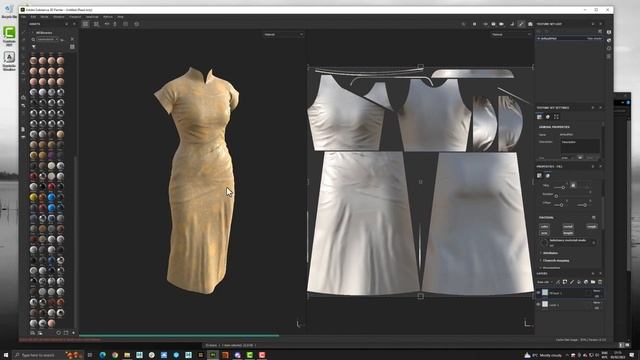Click the smart material sphere icon in Layers
Image resolution: width=640 pixels, height=360 pixels.
click(586, 282)
